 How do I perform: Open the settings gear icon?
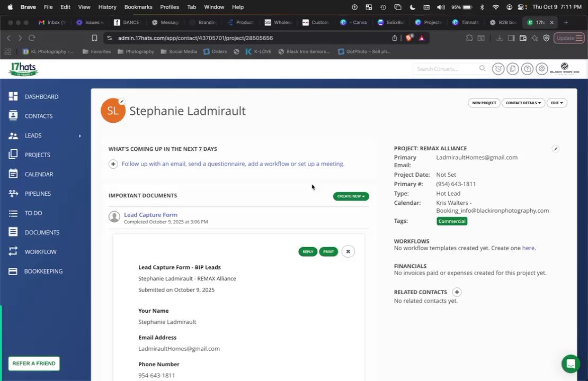pos(541,69)
